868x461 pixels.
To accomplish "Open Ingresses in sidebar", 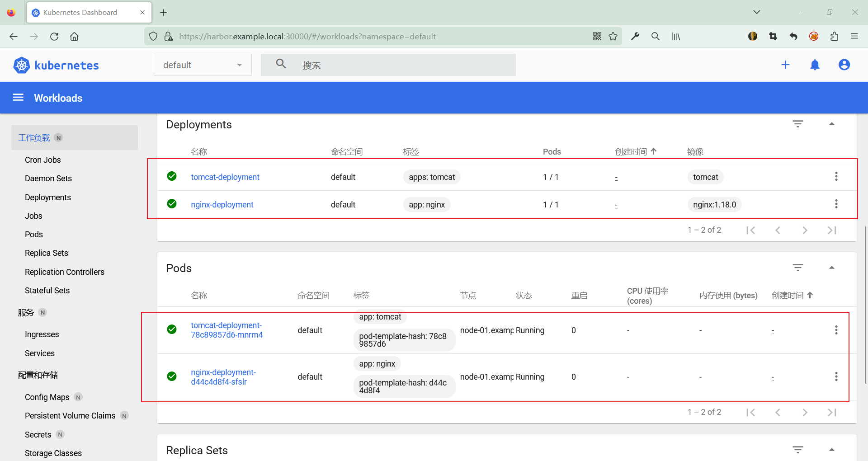I will tap(42, 334).
